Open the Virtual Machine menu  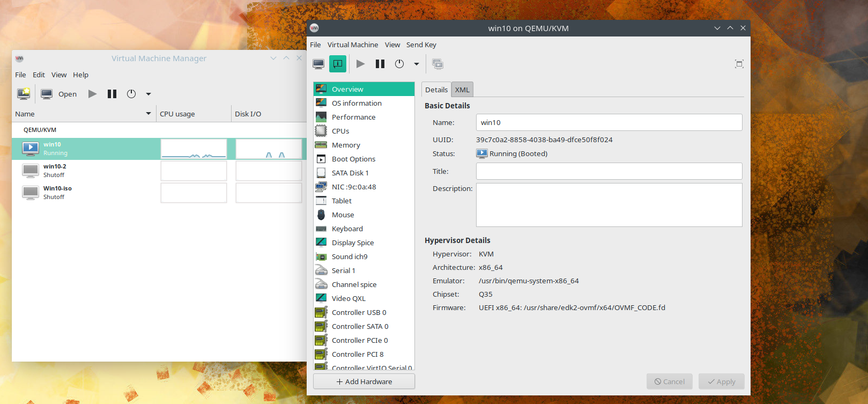353,45
